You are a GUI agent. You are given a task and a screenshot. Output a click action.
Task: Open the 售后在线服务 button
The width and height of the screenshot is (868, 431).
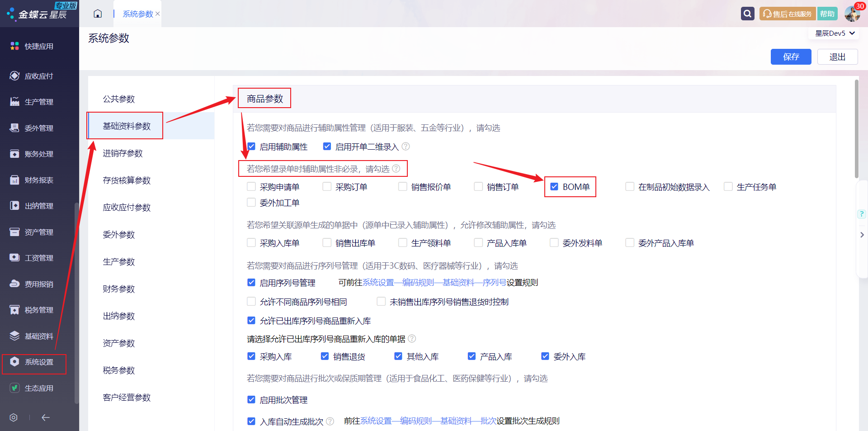(x=788, y=14)
